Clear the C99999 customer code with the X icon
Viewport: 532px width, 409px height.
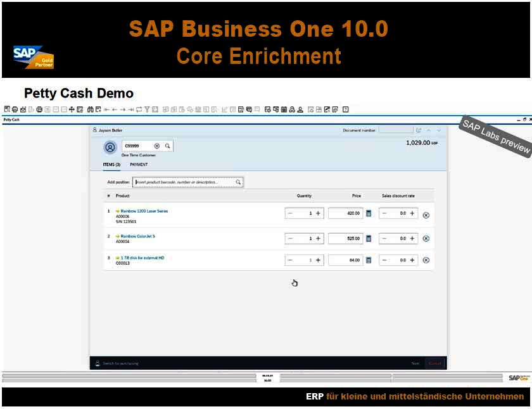pyautogui.click(x=156, y=146)
